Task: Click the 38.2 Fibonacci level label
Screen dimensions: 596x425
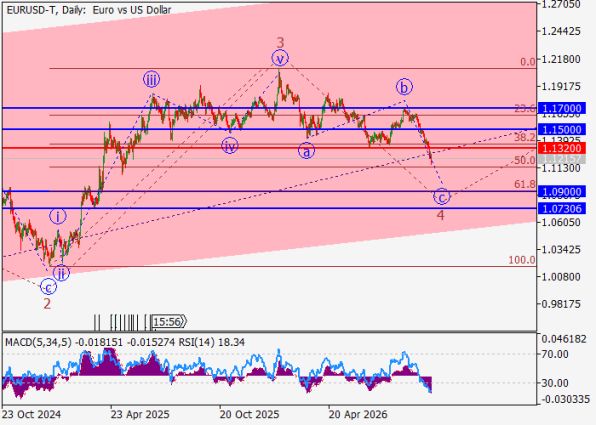Action: [x=525, y=138]
